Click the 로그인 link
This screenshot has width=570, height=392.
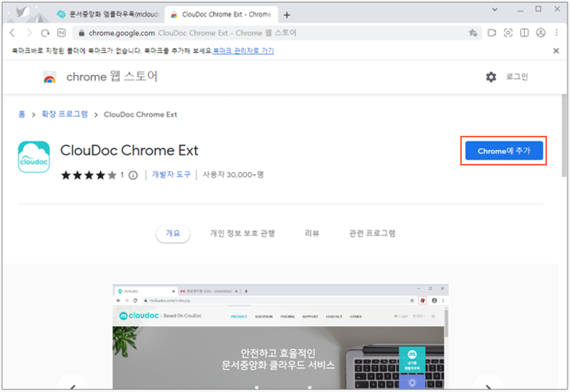point(517,77)
